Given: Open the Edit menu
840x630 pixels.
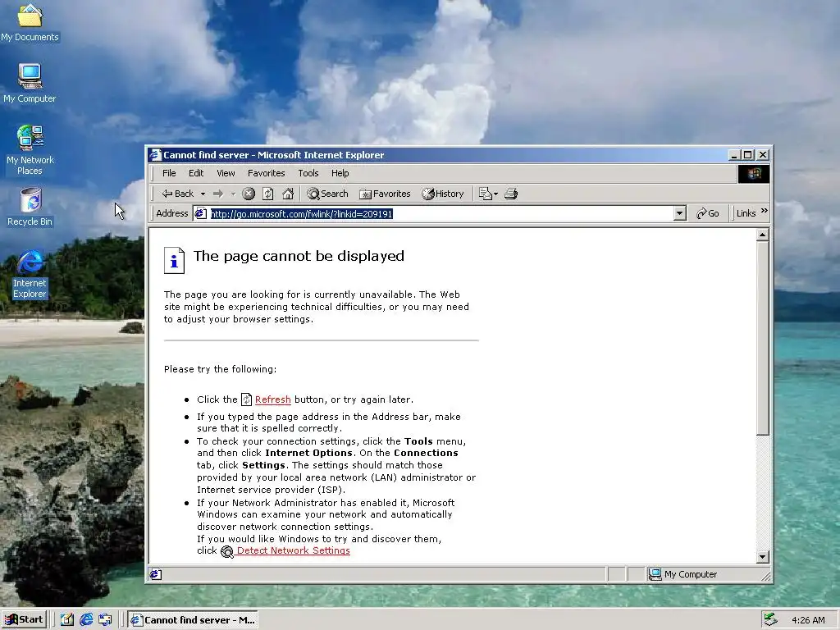Looking at the screenshot, I should click(x=196, y=173).
